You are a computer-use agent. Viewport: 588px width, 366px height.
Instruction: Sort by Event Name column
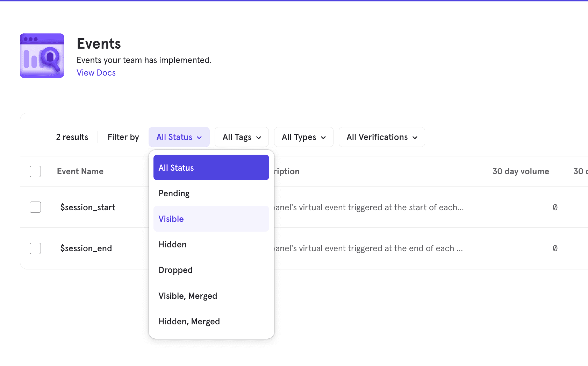pyautogui.click(x=80, y=171)
